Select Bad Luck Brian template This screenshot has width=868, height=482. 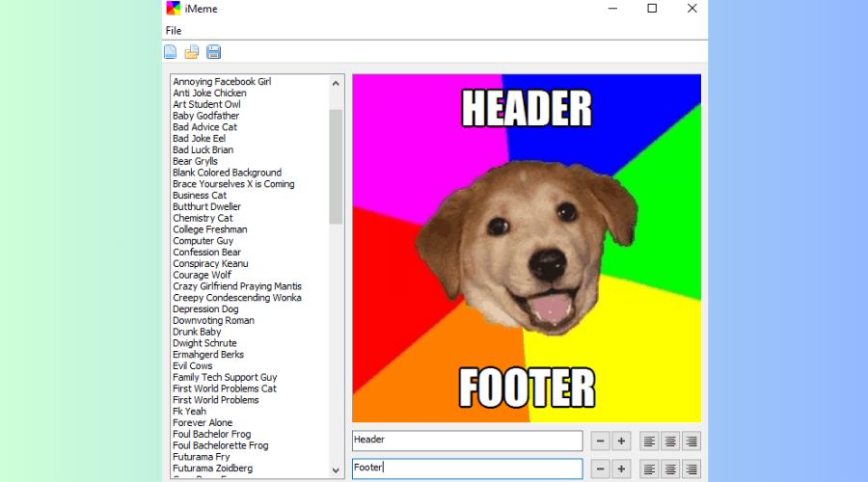[x=203, y=150]
